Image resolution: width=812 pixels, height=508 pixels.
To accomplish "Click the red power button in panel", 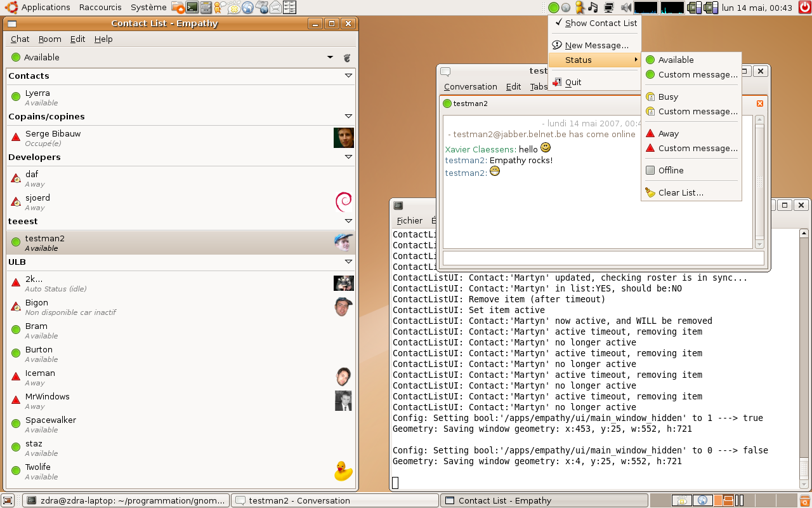I will tap(804, 8).
